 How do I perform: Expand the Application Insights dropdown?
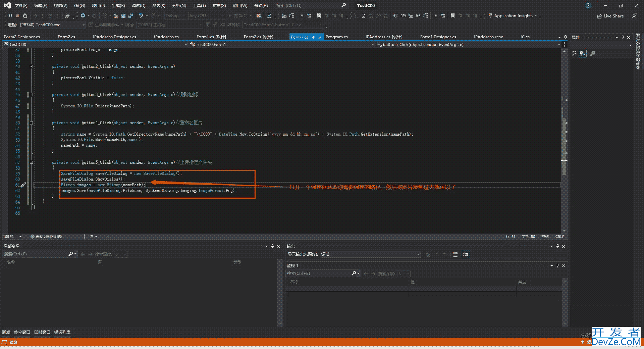point(536,16)
